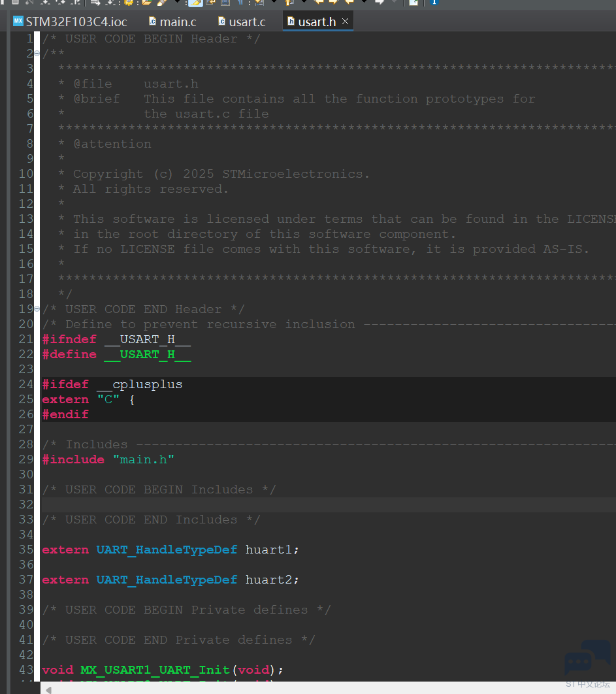
Task: Click the '#include' keyword on line 29
Action: tap(73, 460)
